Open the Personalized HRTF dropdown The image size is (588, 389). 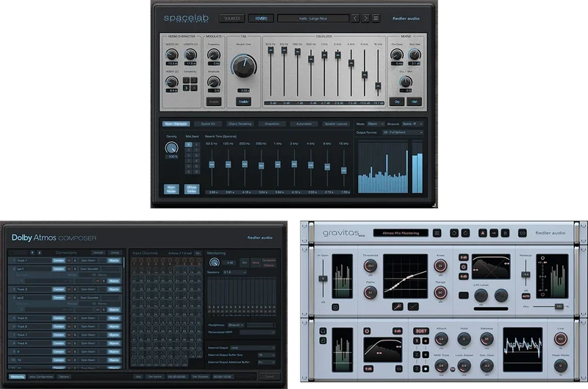[x=257, y=332]
